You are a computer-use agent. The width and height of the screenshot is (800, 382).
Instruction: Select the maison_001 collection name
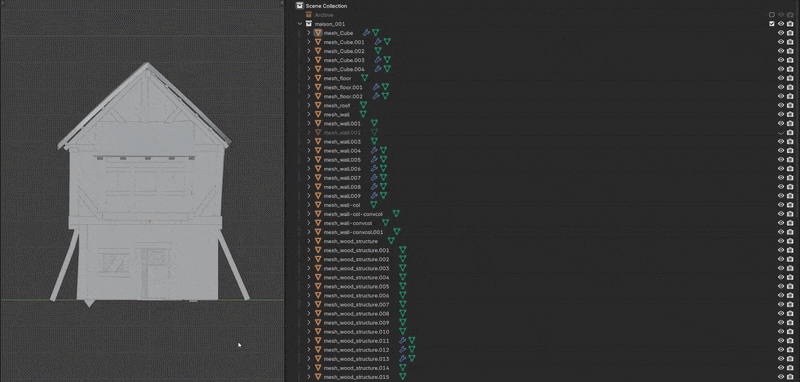(x=329, y=24)
